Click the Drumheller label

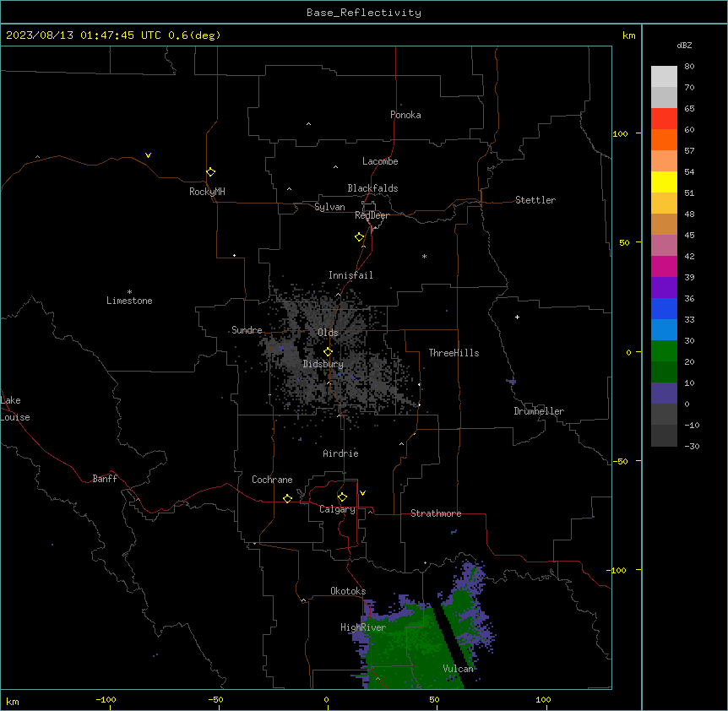click(539, 411)
